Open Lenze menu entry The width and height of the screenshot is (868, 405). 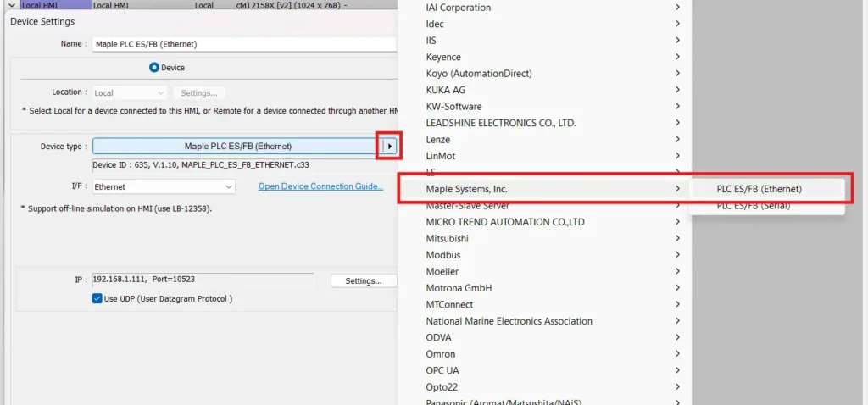544,140
